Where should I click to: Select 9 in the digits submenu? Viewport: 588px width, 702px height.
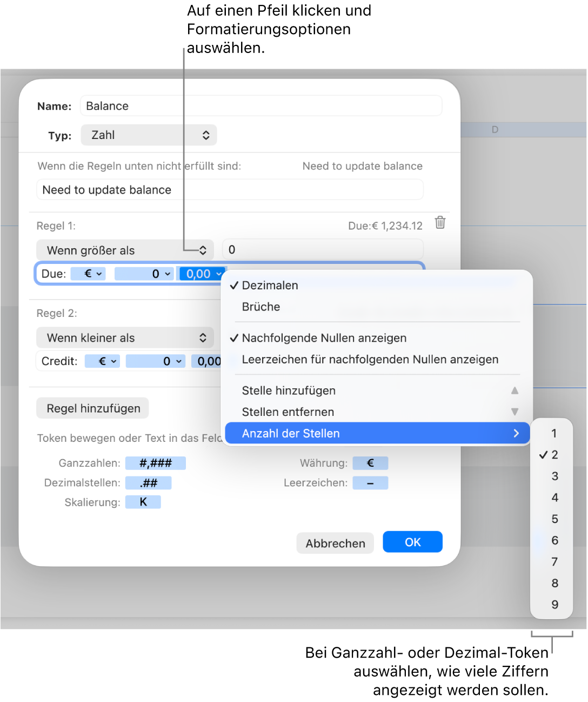(552, 605)
